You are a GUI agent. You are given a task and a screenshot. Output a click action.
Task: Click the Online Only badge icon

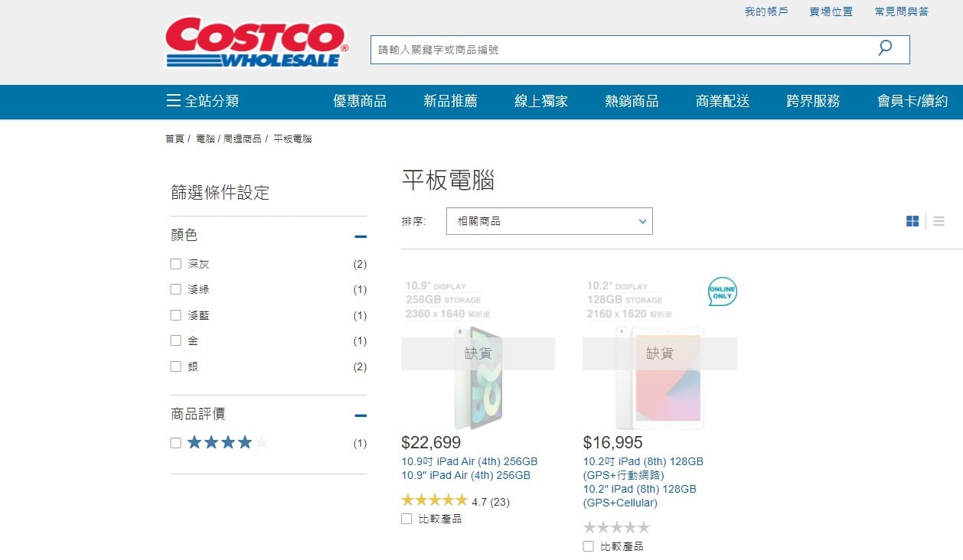(723, 291)
